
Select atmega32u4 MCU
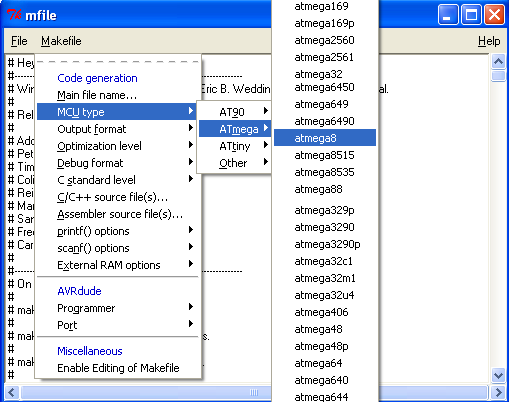pyautogui.click(x=325, y=295)
